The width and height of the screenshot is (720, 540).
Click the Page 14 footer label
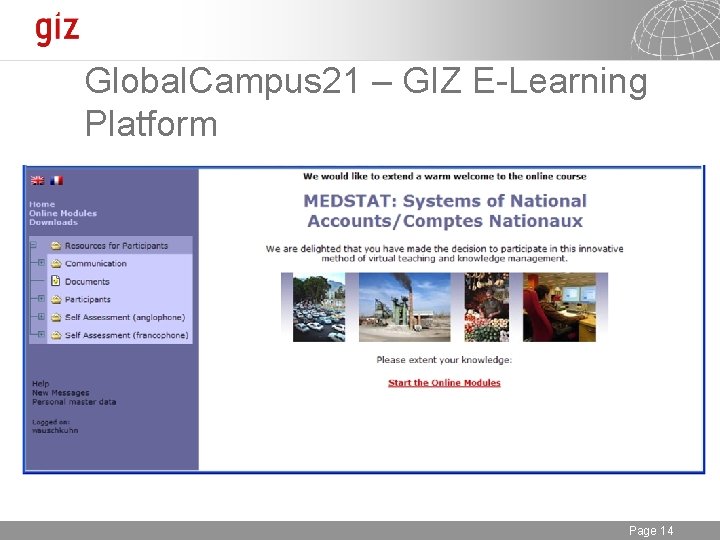(x=651, y=531)
